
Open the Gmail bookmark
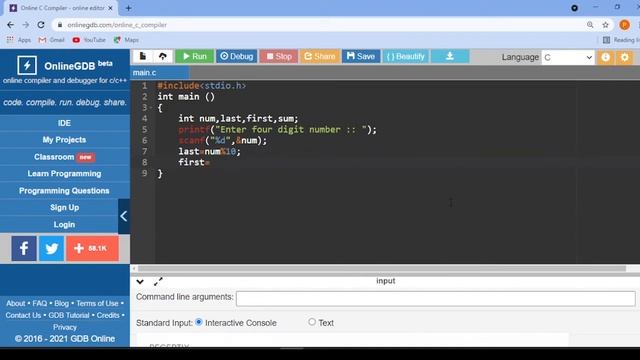point(52,40)
